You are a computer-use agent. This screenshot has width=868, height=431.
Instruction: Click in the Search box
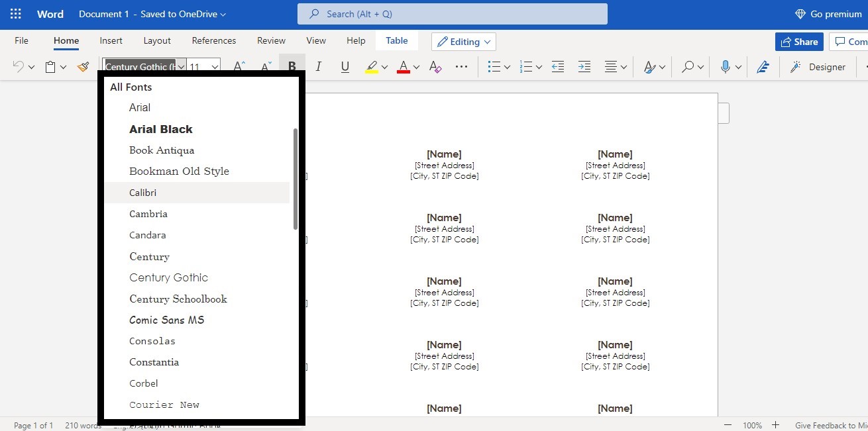[x=452, y=14]
